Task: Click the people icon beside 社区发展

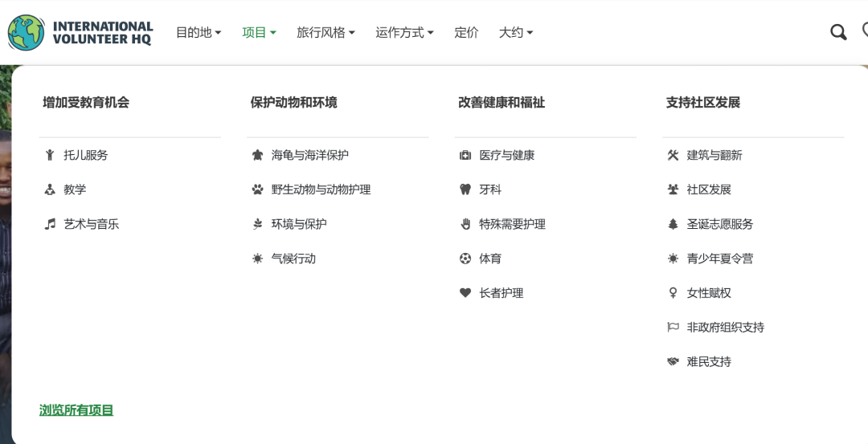Action: pos(673,189)
